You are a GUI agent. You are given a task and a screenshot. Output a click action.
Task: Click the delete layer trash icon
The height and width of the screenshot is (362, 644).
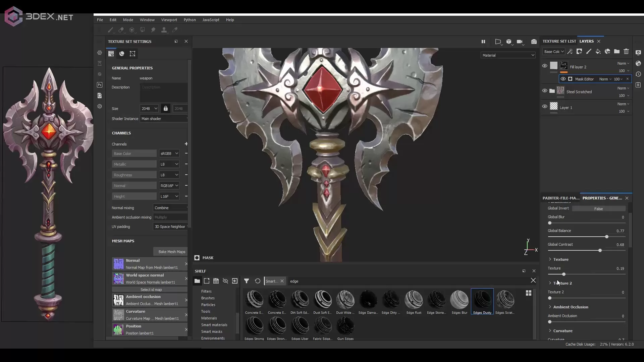(x=626, y=51)
